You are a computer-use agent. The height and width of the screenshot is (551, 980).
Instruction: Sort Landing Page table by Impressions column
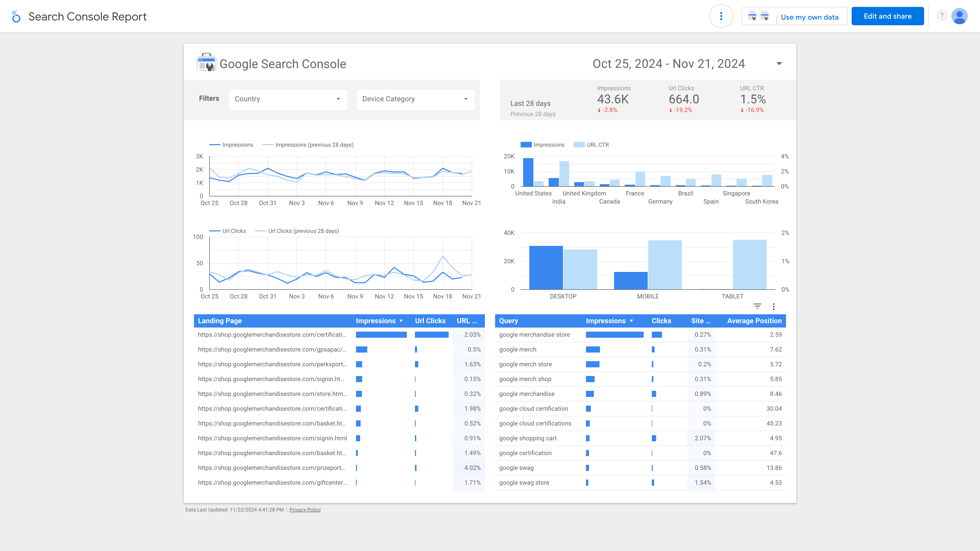click(379, 321)
